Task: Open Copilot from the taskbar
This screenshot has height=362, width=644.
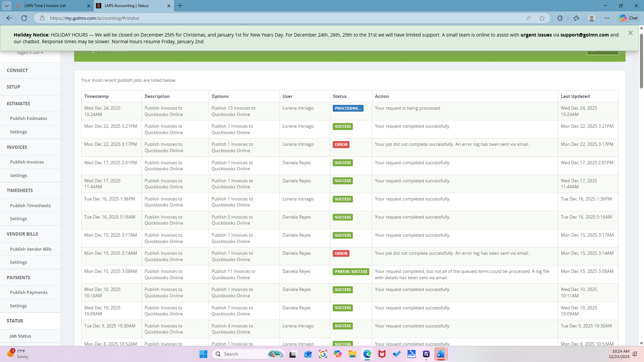Action: pos(337,354)
